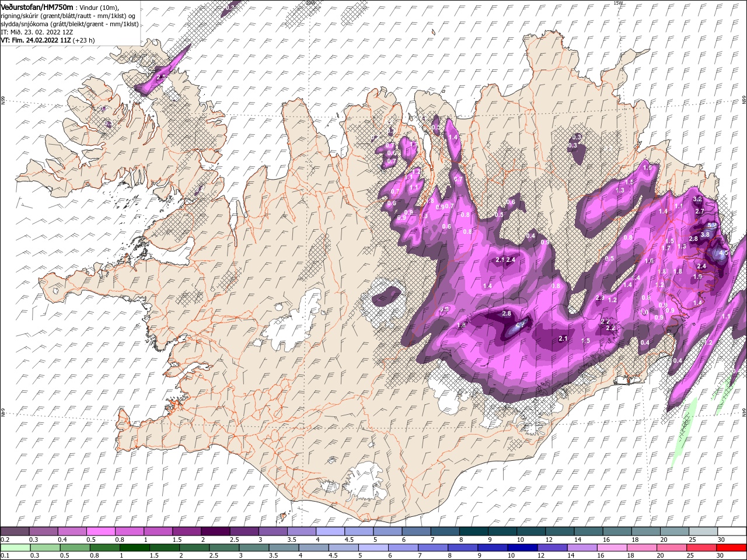Click the deep blue rain swatch for 10–12 mm
Image resolution: width=747 pixels, height=560 pixels.
click(522, 547)
